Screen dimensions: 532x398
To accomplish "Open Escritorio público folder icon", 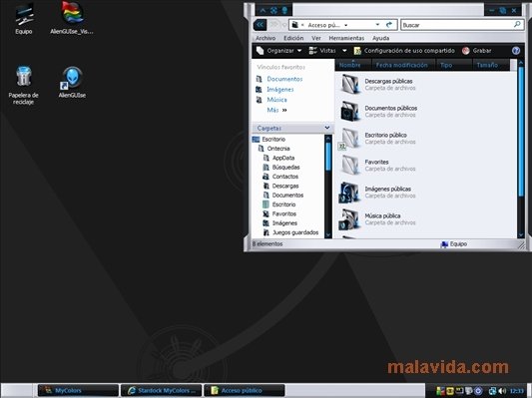I will point(349,138).
